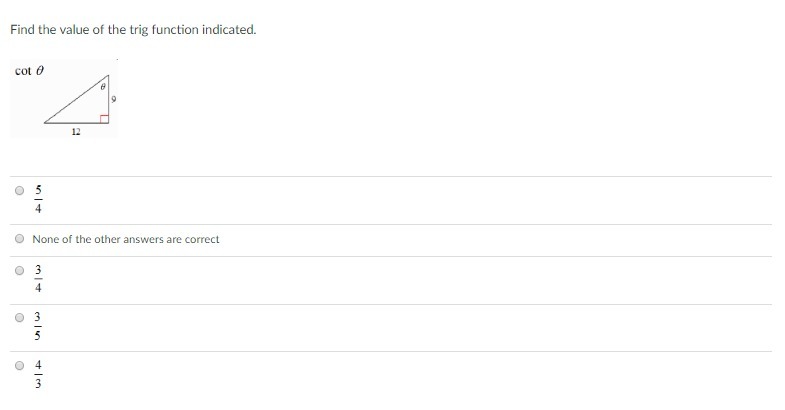The image size is (785, 410).
Task: Choose the 'None of the other answers' radio button
Action: coord(19,239)
